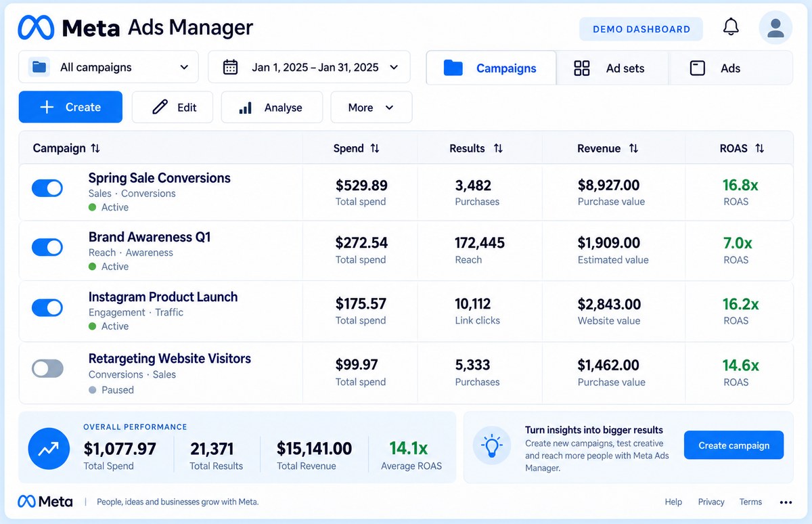Click the $1,909.00 estimated value
Image resolution: width=812 pixels, height=524 pixels.
(608, 242)
